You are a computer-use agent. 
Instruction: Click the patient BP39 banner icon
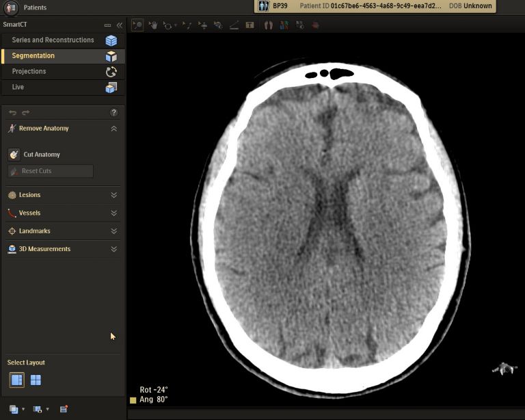(264, 6)
